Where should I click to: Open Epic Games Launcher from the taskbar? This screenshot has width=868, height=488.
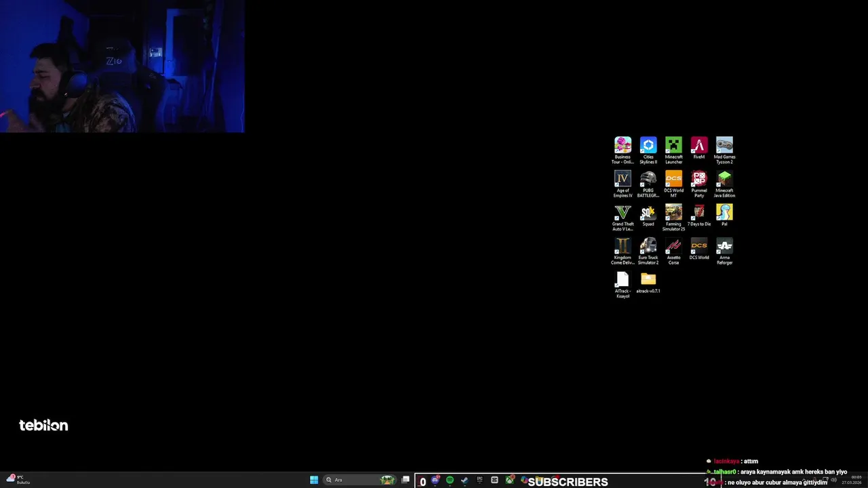coord(479,480)
